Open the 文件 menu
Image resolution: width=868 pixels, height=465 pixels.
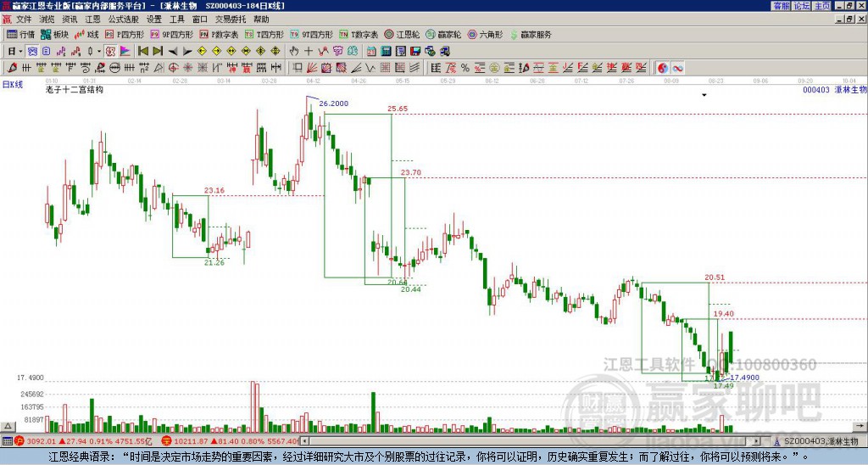pos(24,20)
